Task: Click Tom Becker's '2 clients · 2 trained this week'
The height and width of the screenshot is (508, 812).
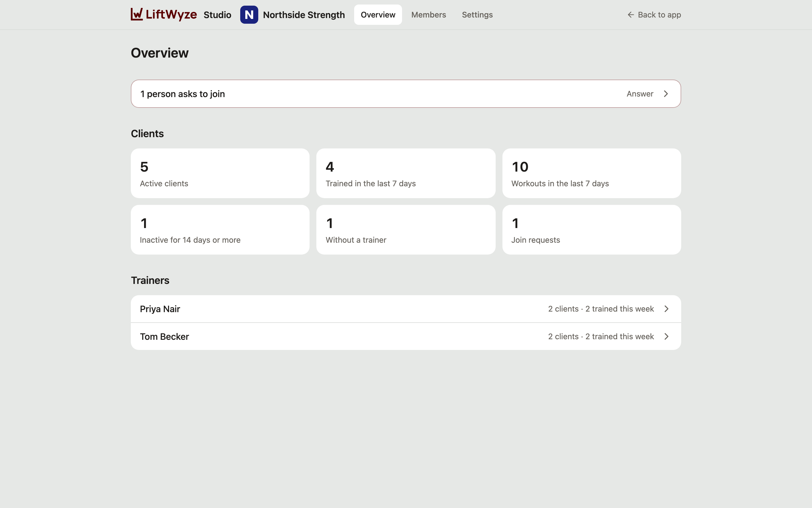Action: click(x=601, y=336)
